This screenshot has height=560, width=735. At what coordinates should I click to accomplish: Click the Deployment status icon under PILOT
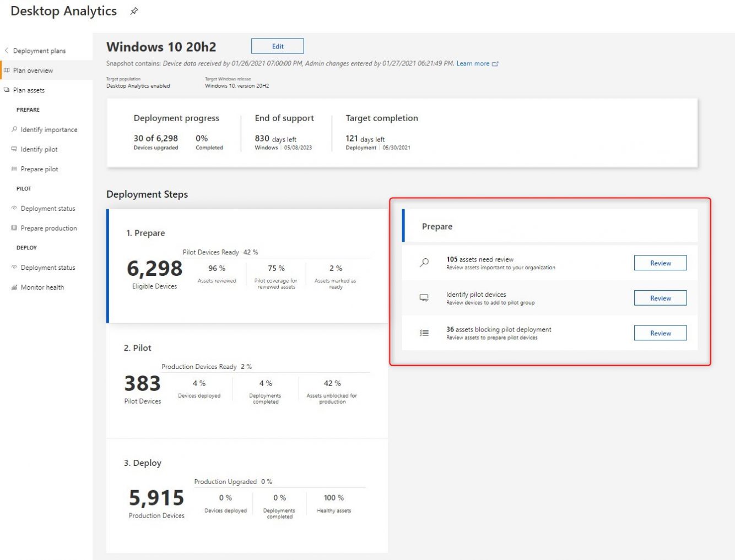(14, 208)
